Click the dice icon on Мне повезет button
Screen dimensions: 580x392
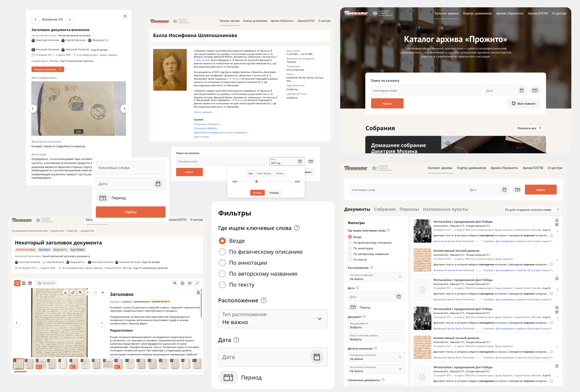(x=513, y=103)
